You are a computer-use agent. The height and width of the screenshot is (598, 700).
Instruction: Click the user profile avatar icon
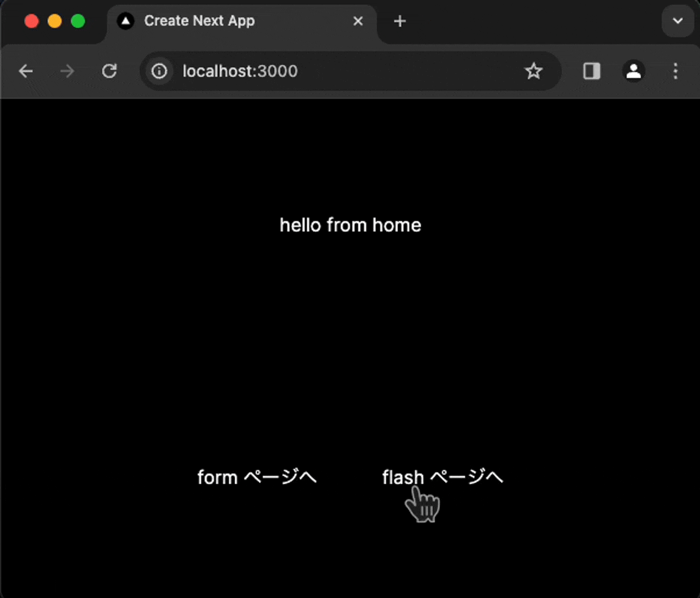pyautogui.click(x=633, y=71)
